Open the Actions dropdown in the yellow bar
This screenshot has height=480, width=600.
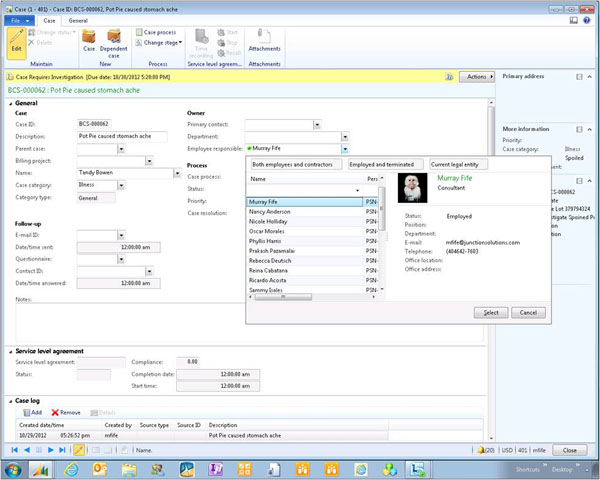coord(478,76)
